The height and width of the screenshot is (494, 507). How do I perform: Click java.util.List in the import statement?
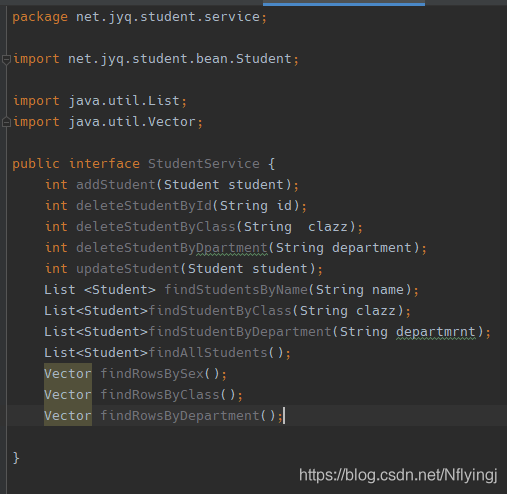click(x=124, y=101)
